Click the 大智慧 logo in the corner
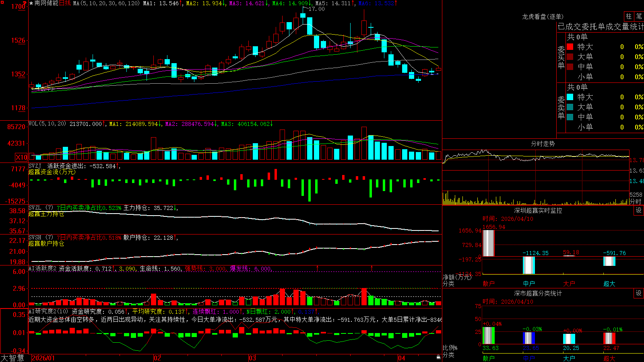 (x=12, y=358)
